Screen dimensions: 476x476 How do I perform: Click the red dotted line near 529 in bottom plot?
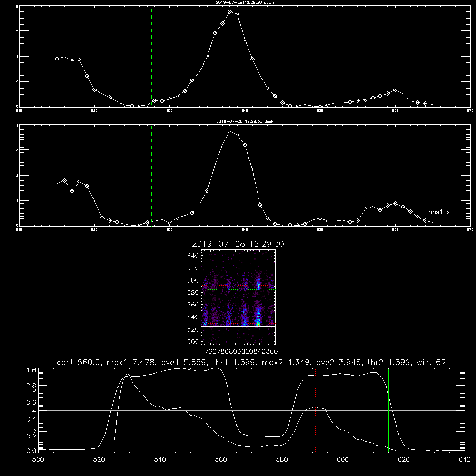coord(127,410)
